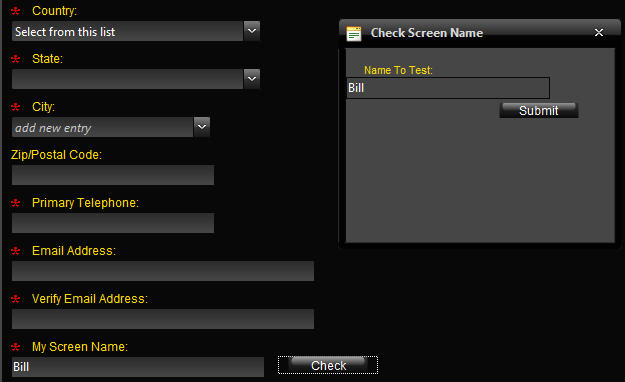This screenshot has height=382, width=625.
Task: Click the red required asterisk beside State
Action: (16, 59)
